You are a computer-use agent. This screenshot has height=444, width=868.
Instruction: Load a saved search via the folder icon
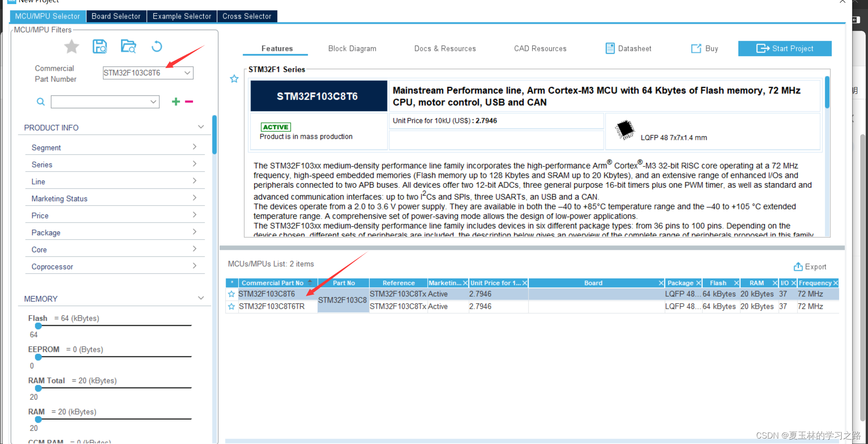click(x=128, y=46)
